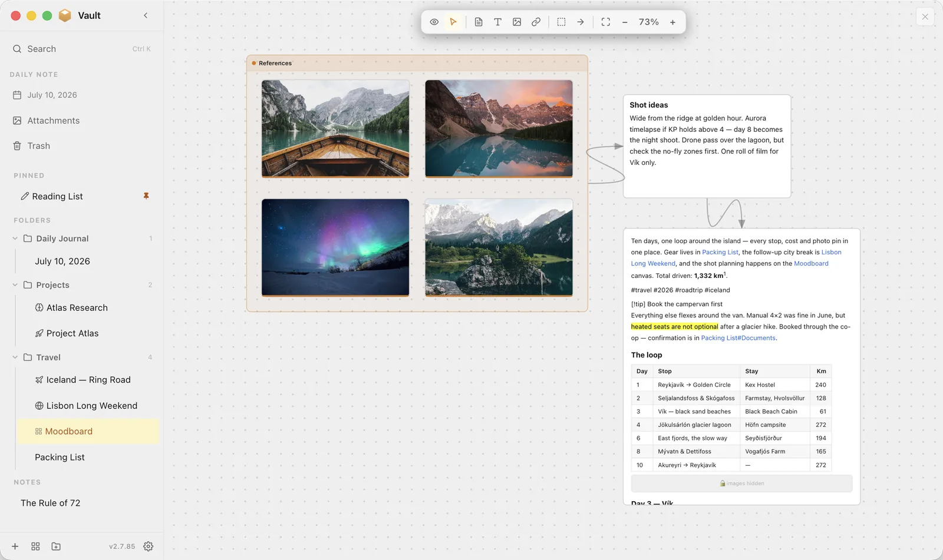943x560 pixels.
Task: Create a new note with plus icon
Action: [x=15, y=546]
